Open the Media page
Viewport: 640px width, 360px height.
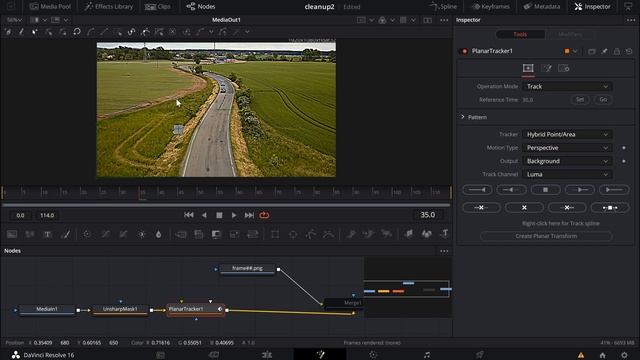pyautogui.click(x=160, y=355)
